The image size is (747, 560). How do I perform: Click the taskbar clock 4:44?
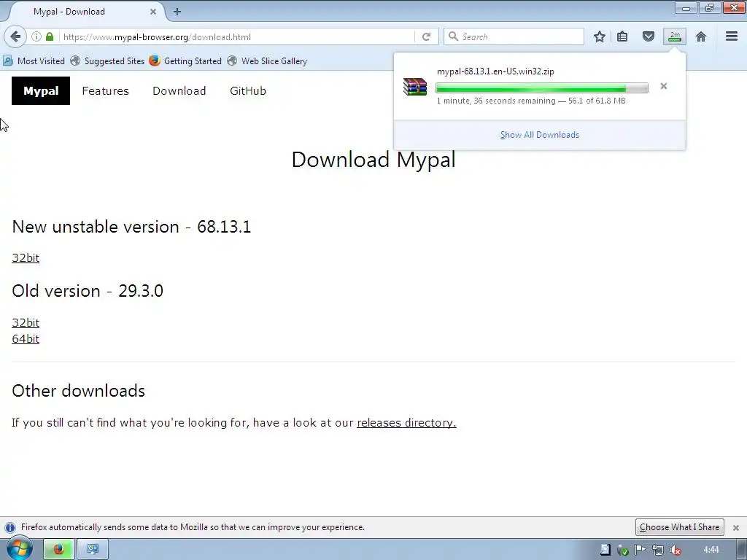coord(711,550)
